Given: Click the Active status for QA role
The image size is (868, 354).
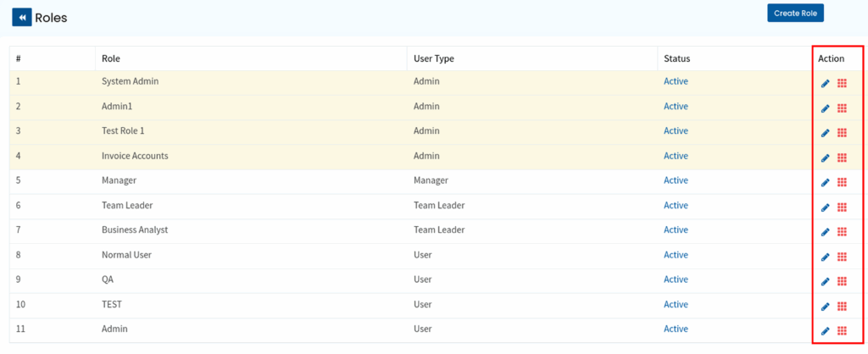Looking at the screenshot, I should (x=676, y=279).
